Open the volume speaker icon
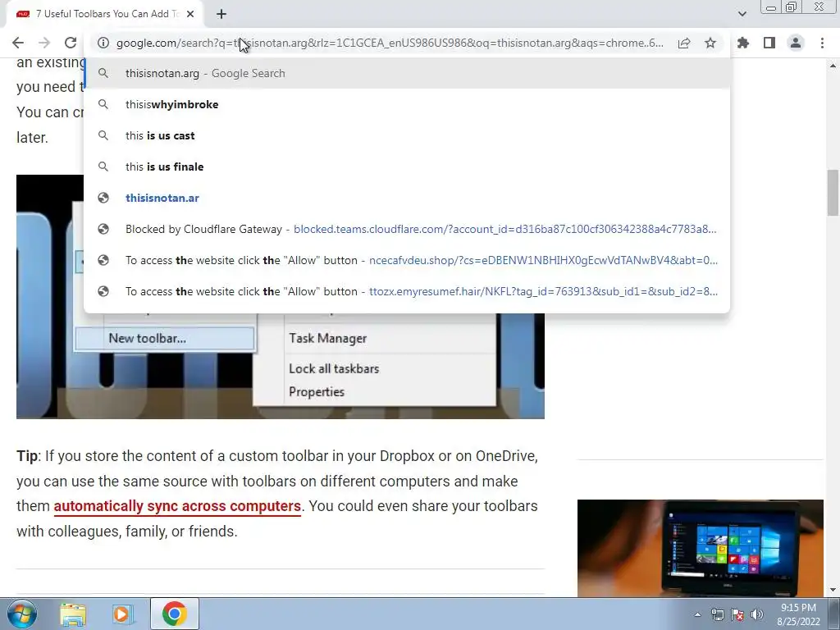Image resolution: width=840 pixels, height=630 pixels. click(x=757, y=614)
